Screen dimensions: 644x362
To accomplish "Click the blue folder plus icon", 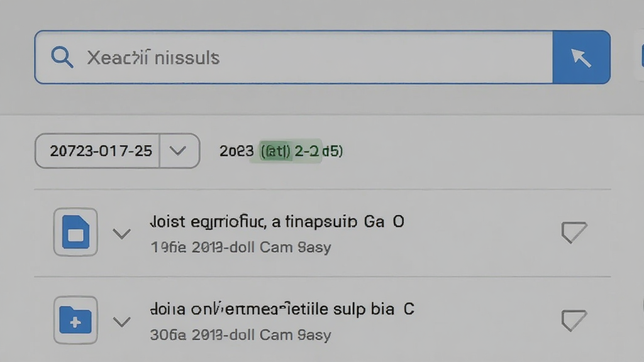I will pos(75,320).
